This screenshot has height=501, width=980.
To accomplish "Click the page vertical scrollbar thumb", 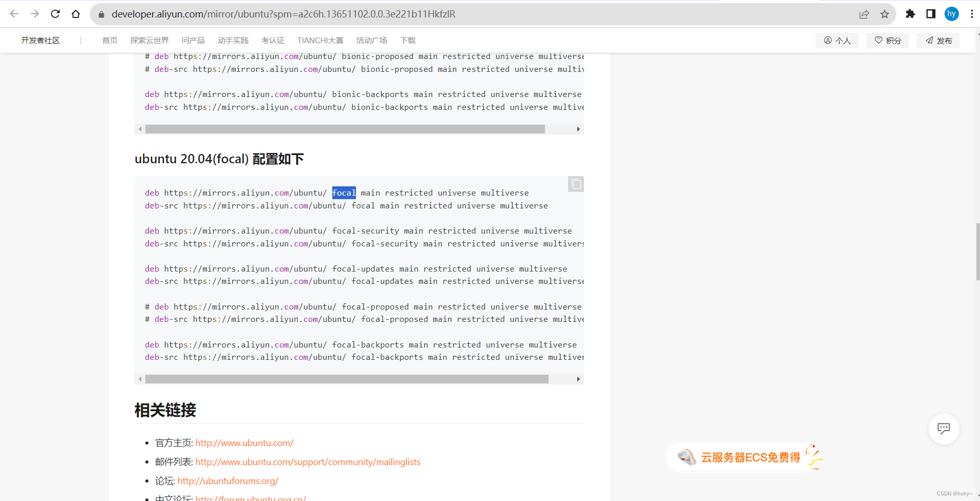I will [x=977, y=252].
